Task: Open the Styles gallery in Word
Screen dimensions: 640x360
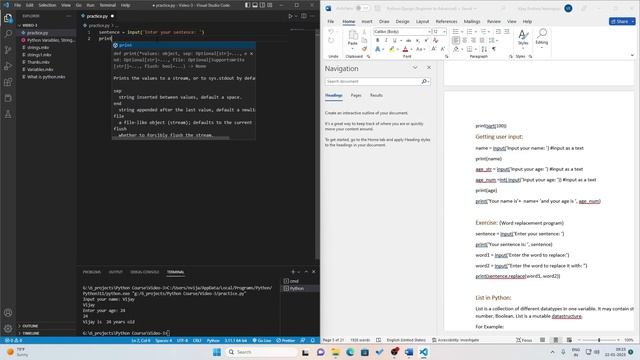Action: point(523,38)
